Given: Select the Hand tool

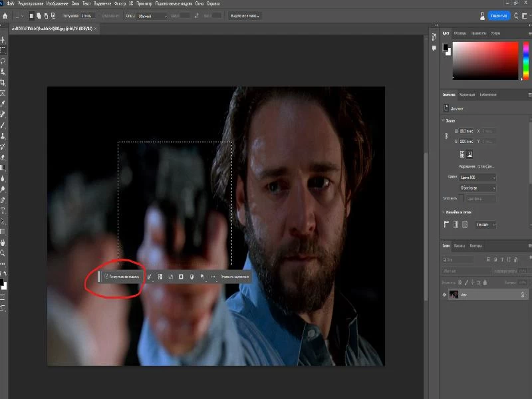Looking at the screenshot, I should [x=3, y=243].
